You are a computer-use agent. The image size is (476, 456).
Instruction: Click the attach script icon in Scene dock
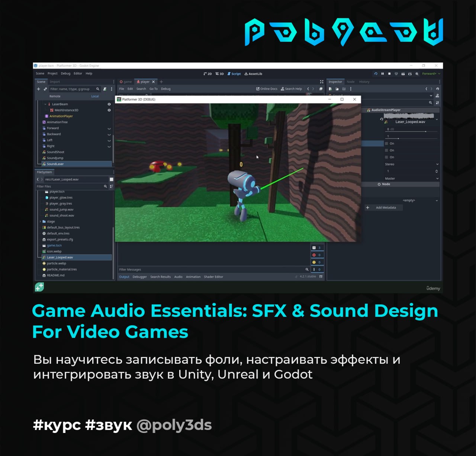coord(105,89)
